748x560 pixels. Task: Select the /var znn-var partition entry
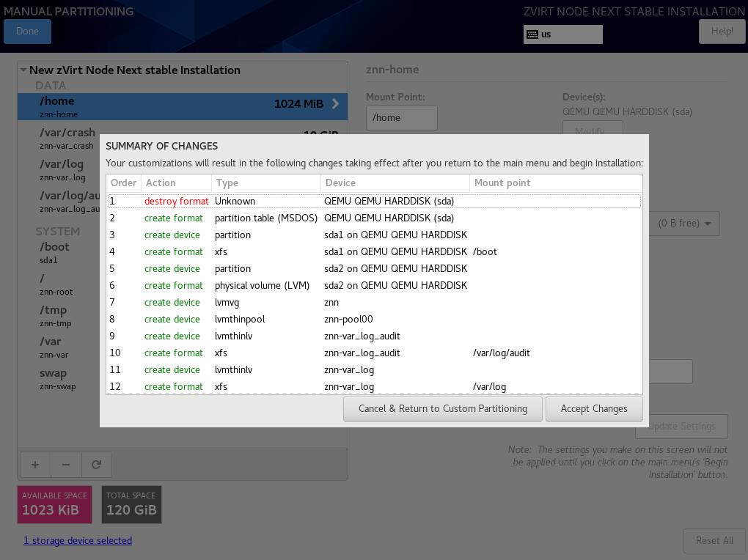click(59, 347)
